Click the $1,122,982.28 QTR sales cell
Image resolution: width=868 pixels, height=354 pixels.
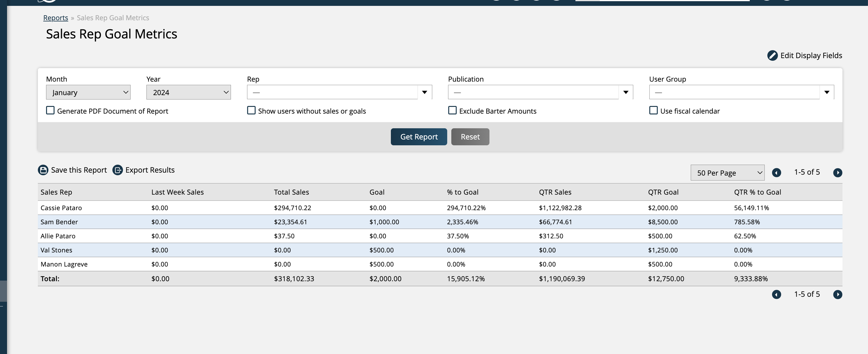[560, 208]
